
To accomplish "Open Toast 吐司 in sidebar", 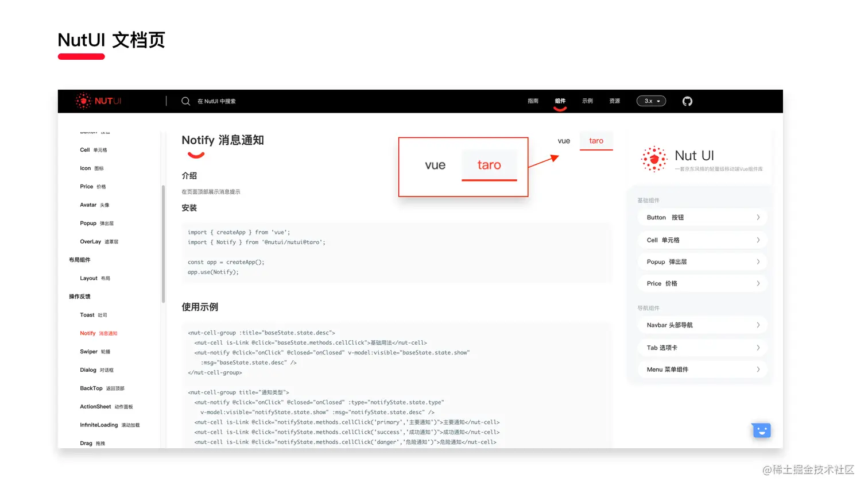I will coord(94,315).
